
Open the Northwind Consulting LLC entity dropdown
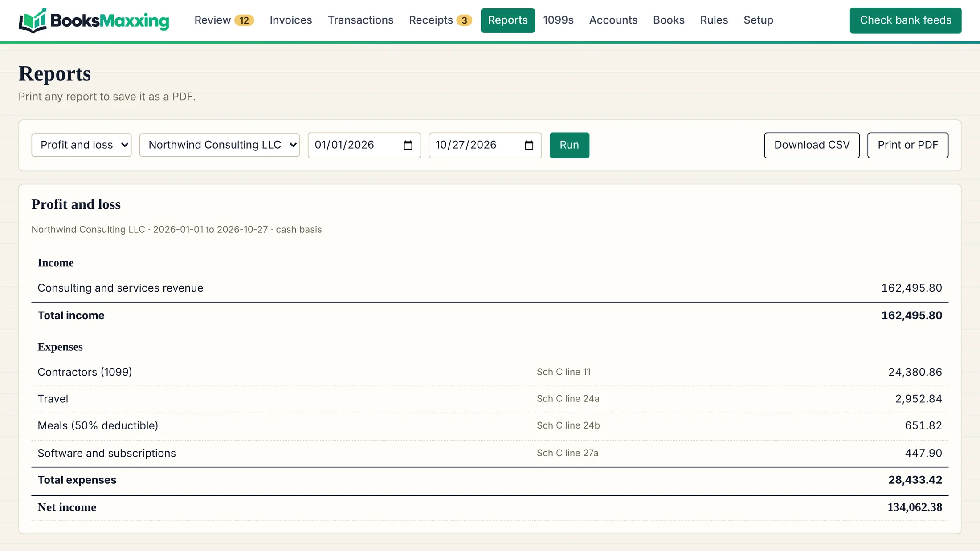[220, 145]
